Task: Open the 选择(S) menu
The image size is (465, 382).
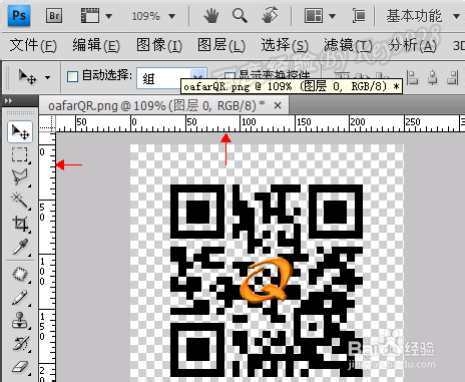Action: (x=284, y=45)
